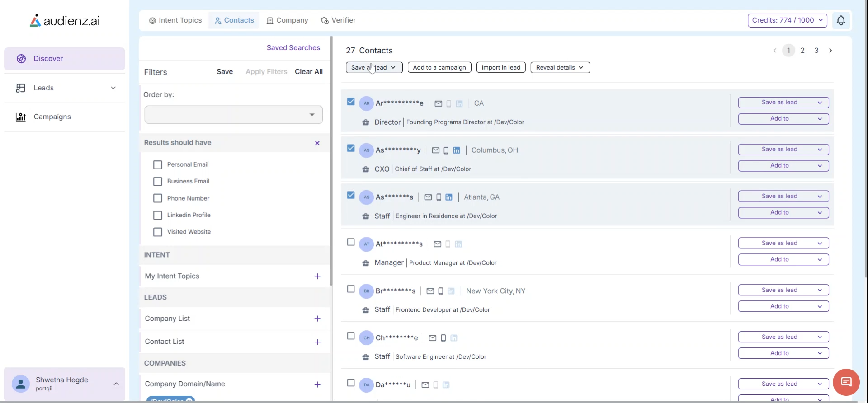868x403 pixels.
Task: Open the chat support bubble
Action: 846,382
